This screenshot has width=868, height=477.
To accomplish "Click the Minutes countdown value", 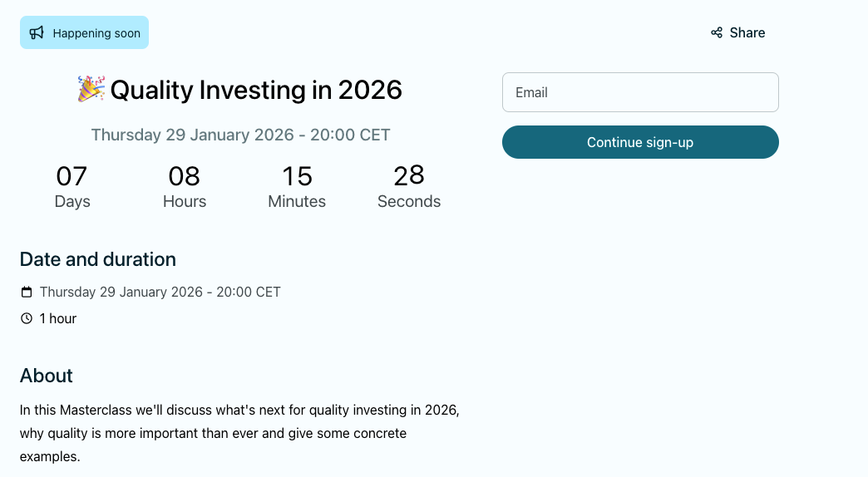I will (x=297, y=176).
